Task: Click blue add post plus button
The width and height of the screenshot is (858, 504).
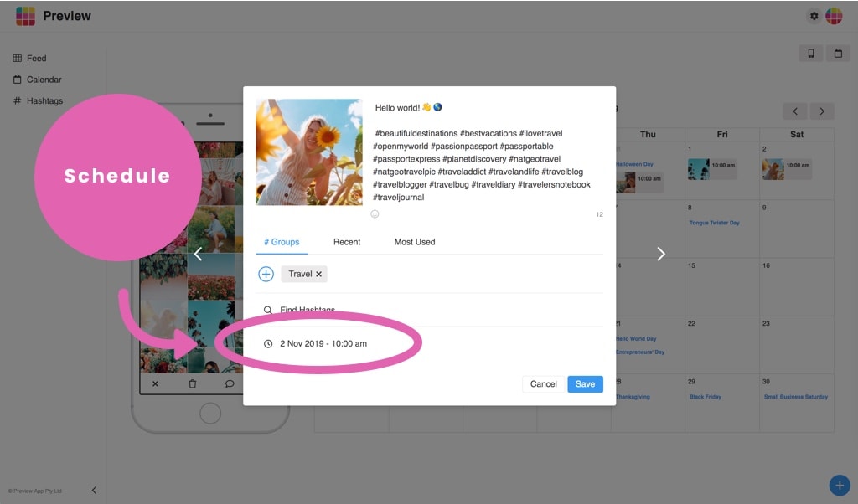Action: point(840,485)
